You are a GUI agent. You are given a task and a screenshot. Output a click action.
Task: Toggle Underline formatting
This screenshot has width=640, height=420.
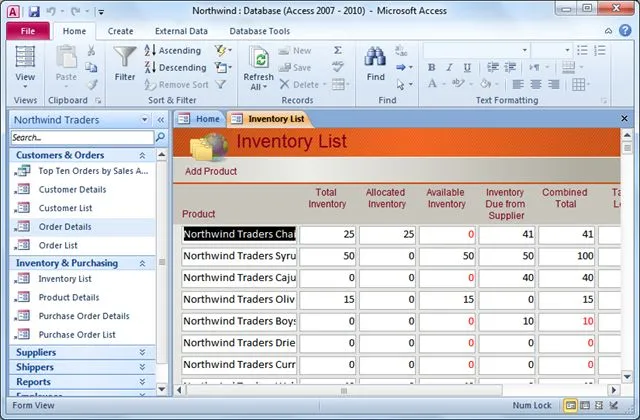tap(467, 67)
